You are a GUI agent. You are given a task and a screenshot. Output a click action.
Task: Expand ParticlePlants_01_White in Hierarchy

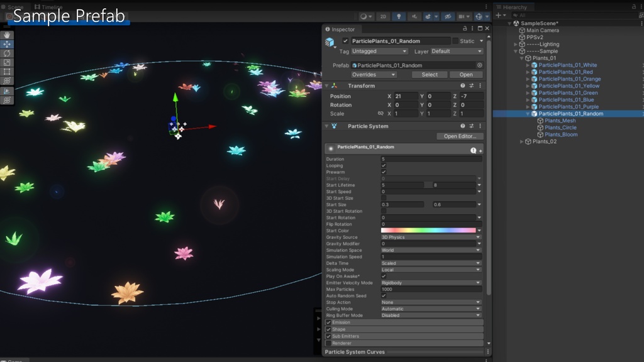click(528, 65)
